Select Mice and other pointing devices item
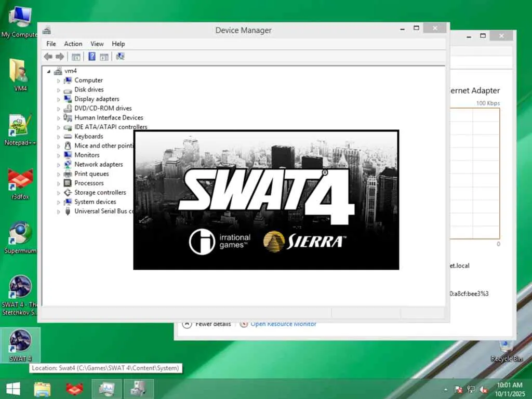 pos(104,145)
